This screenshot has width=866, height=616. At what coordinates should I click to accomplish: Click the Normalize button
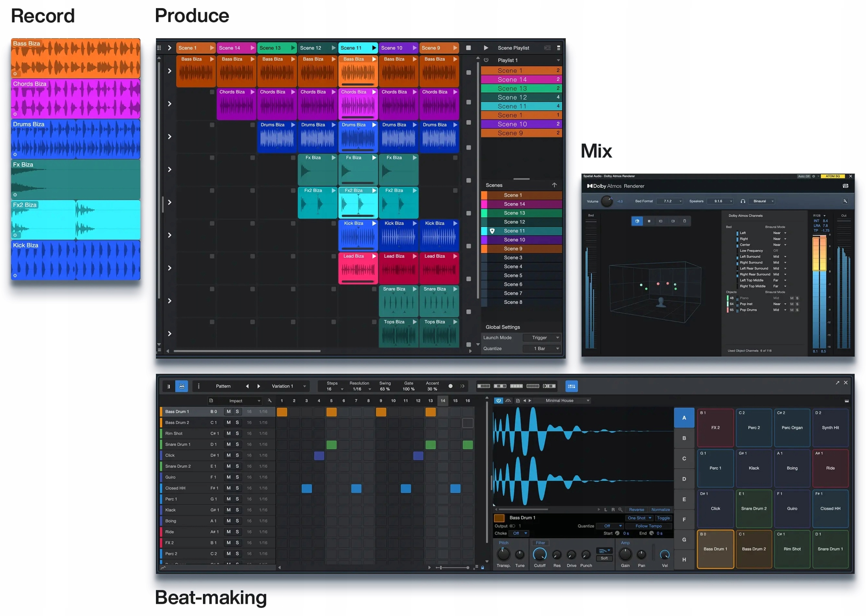[x=660, y=509]
